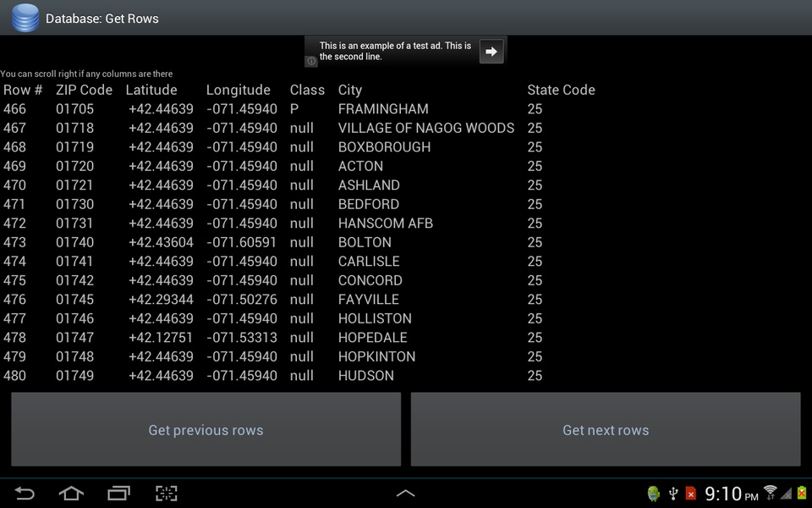Viewport: 812px width, 508px height.
Task: Click ZIP code 01749
Action: (74, 376)
